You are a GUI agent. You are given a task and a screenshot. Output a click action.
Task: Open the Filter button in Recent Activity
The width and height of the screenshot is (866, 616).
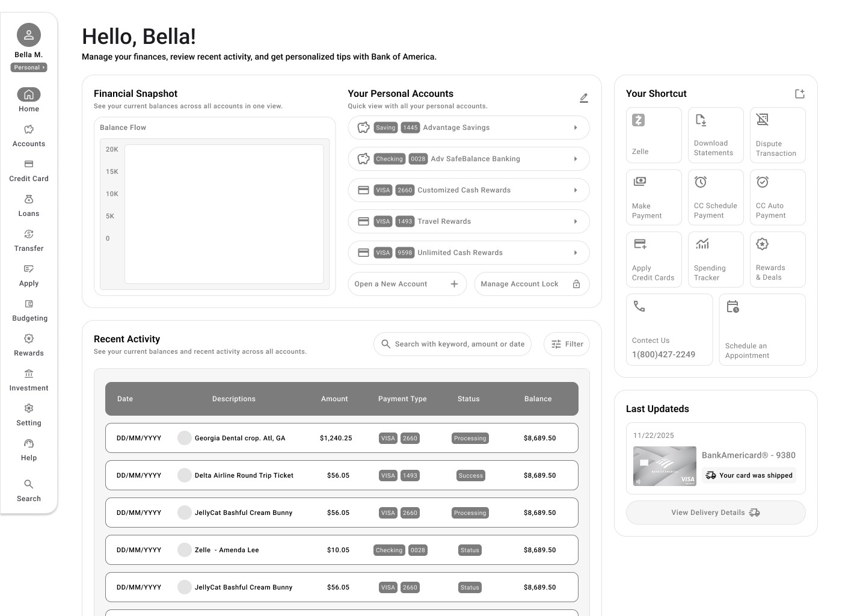[567, 344]
